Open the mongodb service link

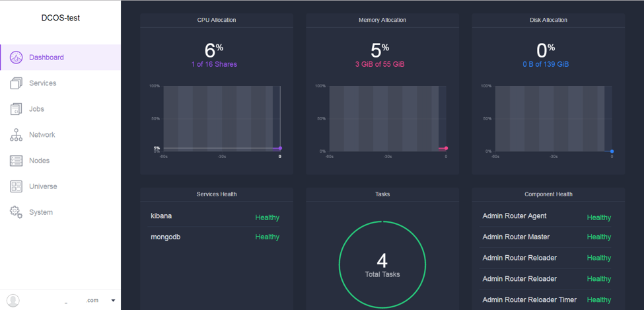click(165, 237)
